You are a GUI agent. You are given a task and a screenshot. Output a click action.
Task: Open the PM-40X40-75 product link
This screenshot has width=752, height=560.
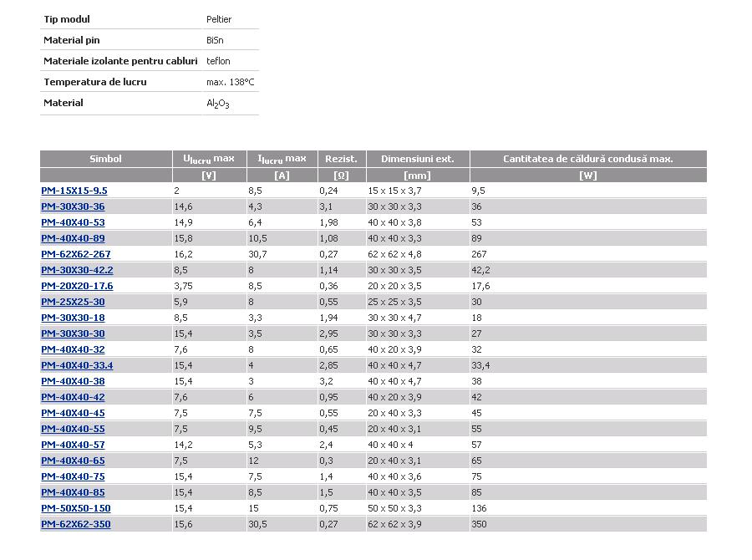(73, 476)
